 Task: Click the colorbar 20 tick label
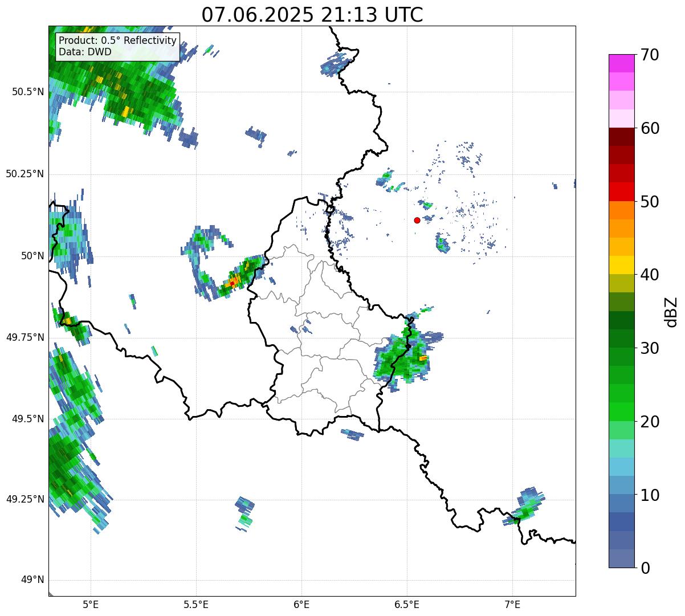[x=650, y=422]
